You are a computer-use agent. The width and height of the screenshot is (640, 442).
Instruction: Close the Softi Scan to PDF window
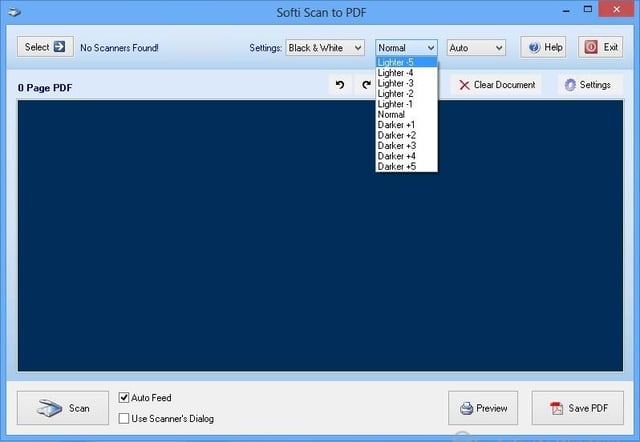click(x=616, y=9)
